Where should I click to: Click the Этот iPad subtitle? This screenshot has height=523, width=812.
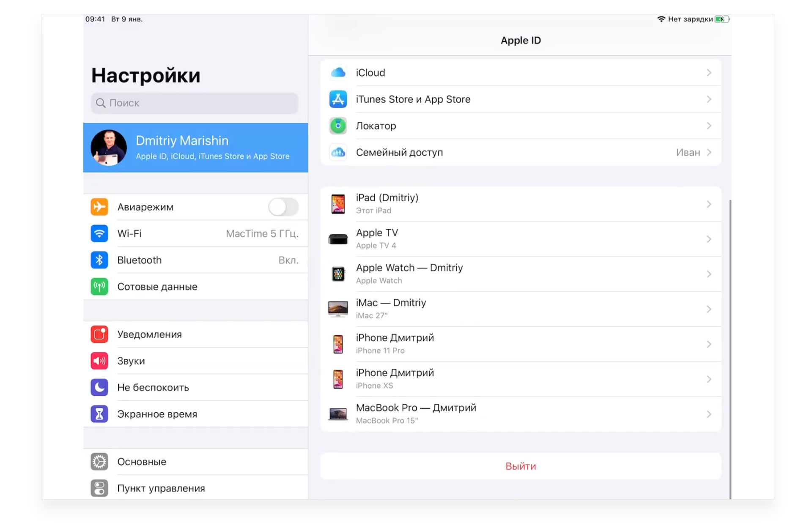point(373,211)
